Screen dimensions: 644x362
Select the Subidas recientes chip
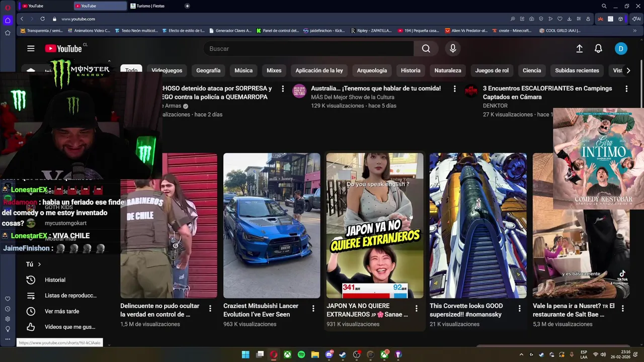click(x=577, y=70)
